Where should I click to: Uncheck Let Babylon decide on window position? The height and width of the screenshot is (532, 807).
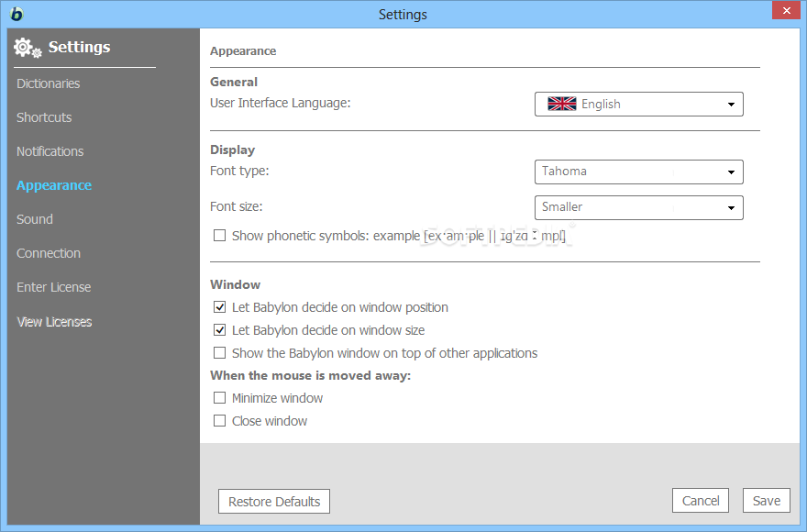click(x=220, y=307)
